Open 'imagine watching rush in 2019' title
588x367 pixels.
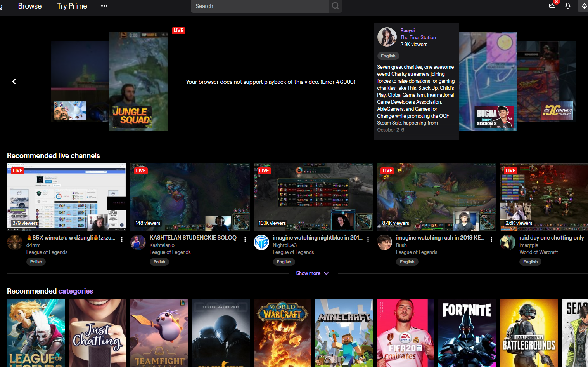(440, 238)
